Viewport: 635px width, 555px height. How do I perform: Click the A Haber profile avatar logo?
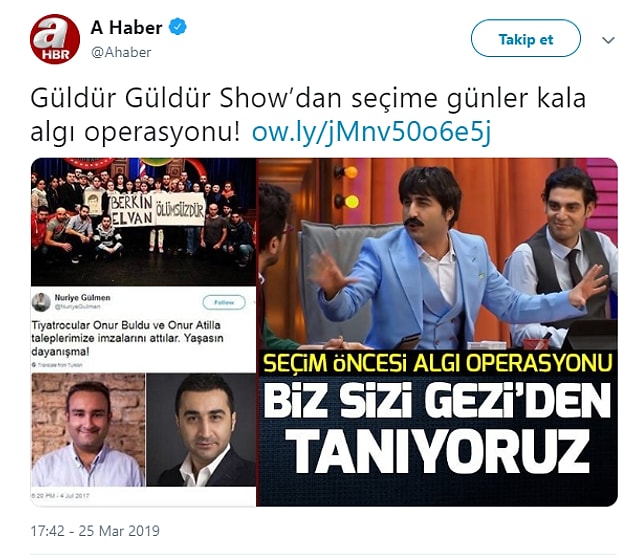(x=55, y=39)
